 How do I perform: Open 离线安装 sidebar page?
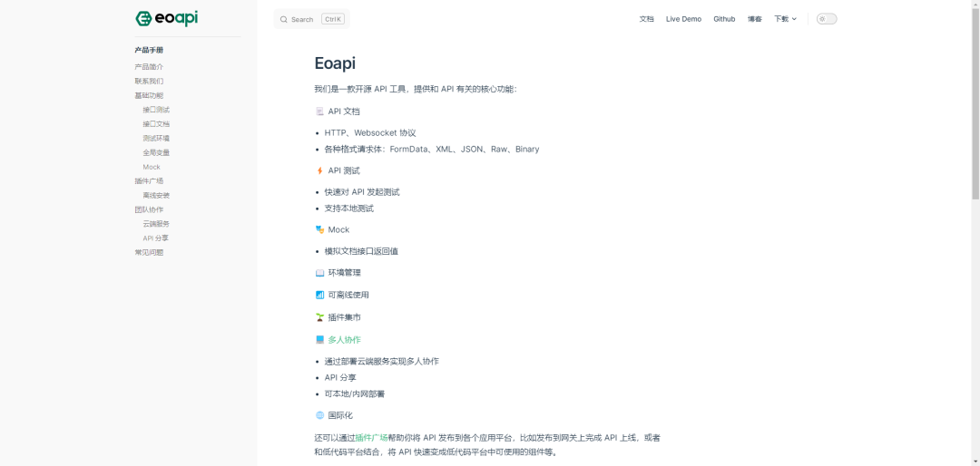pos(156,196)
